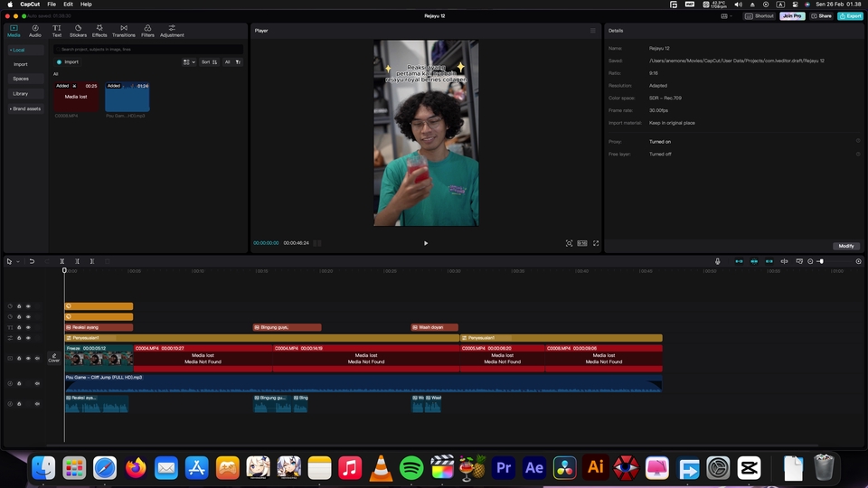Open the selection tool dropdown arrow
The width and height of the screenshot is (868, 488).
point(18,261)
